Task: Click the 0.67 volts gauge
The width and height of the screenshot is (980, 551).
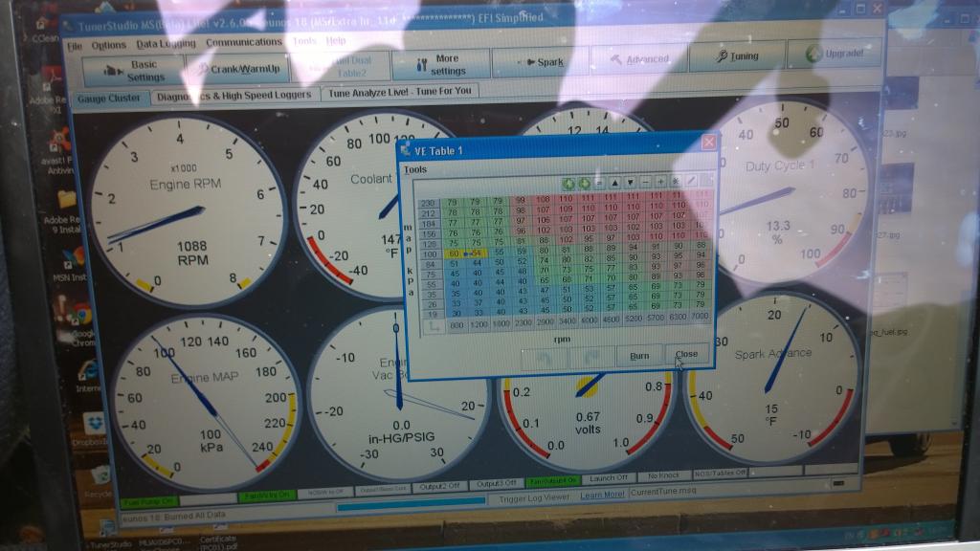Action: (587, 423)
